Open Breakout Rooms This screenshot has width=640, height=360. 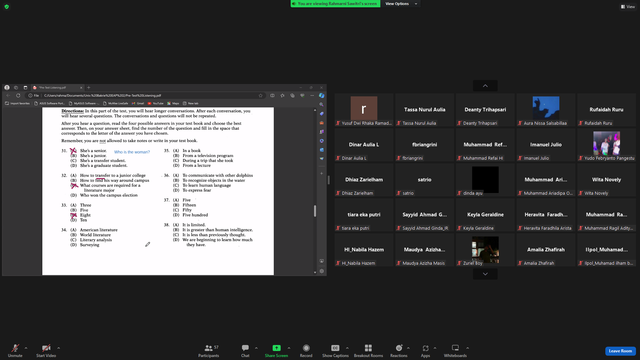pos(368,350)
